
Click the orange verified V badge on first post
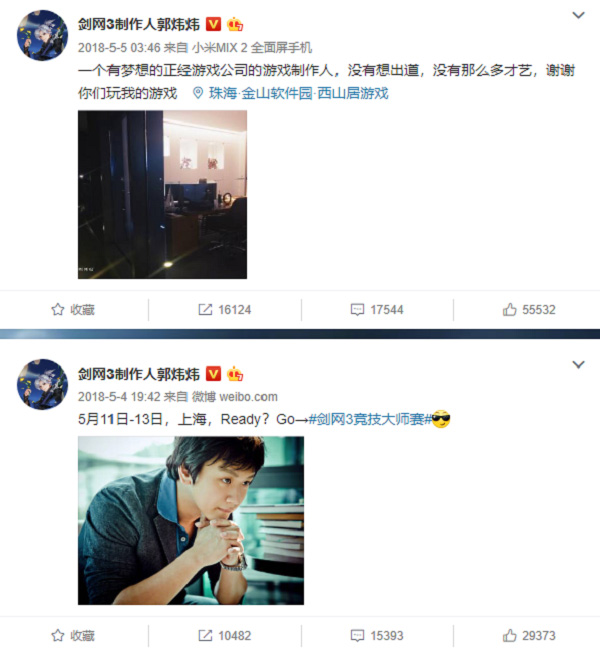coord(214,24)
